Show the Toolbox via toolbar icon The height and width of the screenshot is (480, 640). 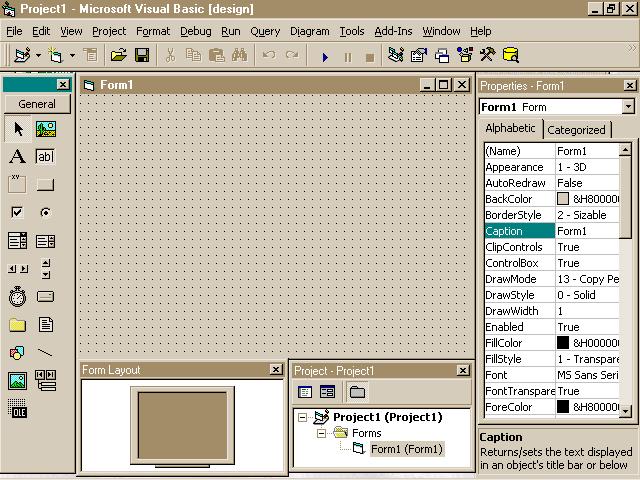[x=488, y=55]
